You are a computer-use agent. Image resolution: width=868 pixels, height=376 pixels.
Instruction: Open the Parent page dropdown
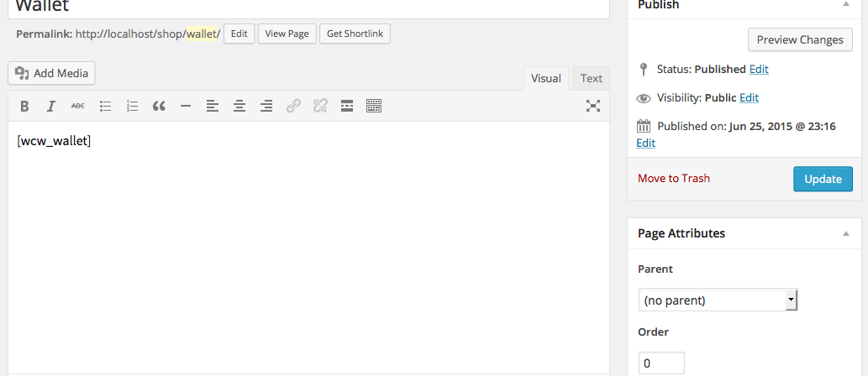[x=718, y=300]
